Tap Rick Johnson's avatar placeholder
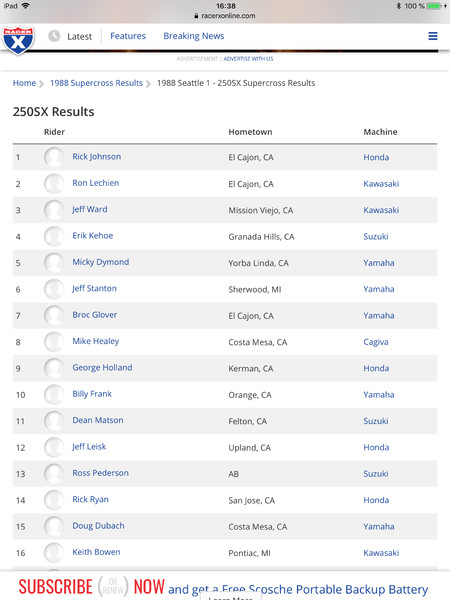Viewport: 450px width, 600px height. [x=54, y=157]
